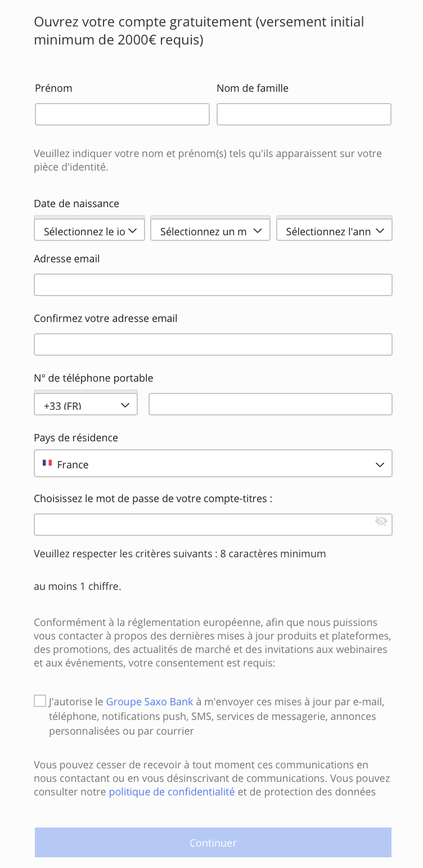Viewport: 423px width, 868px height.
Task: Check the Groupe Saxo Bank consent checkbox
Action: [40, 701]
